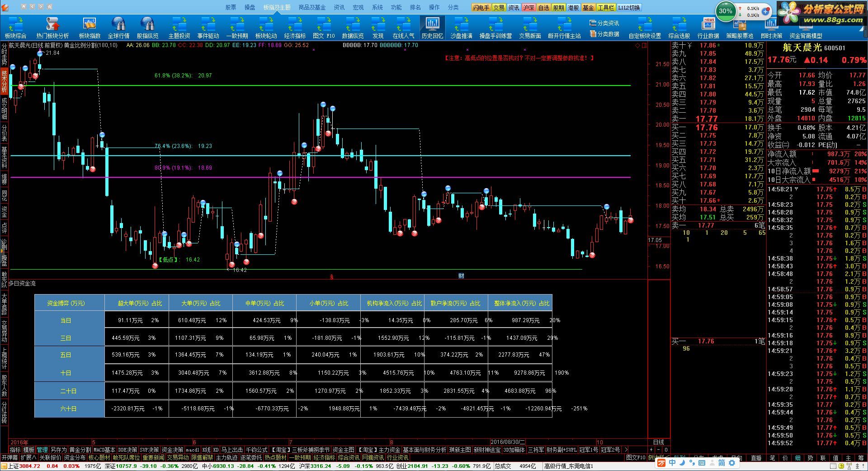The height and width of the screenshot is (471, 868).
Task: Select the 基本资料 side tab
Action: click(4, 157)
